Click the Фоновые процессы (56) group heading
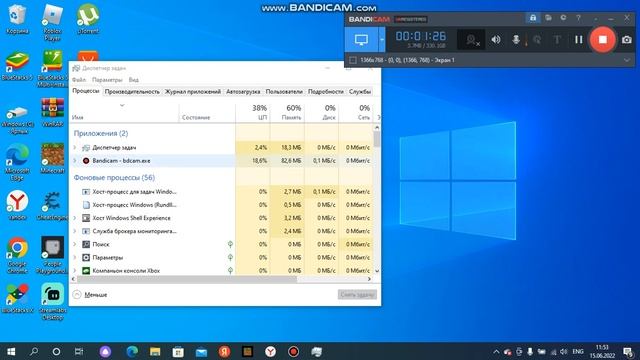Image resolution: width=640 pixels, height=360 pixels. [114, 178]
